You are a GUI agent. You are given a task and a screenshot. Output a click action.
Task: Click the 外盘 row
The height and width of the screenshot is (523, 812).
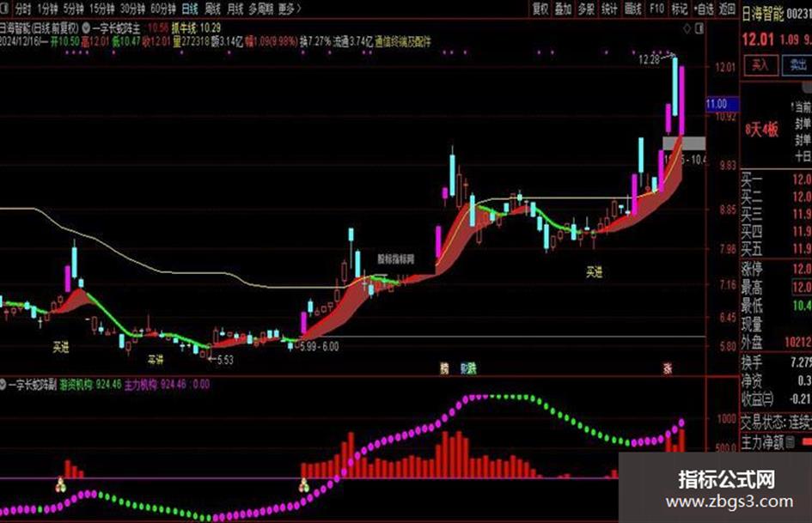pyautogui.click(x=776, y=343)
